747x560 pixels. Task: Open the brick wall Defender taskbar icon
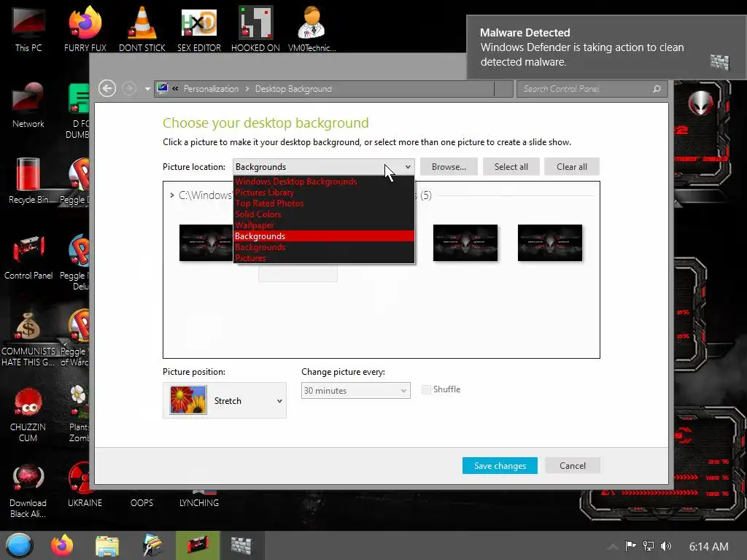tap(241, 545)
